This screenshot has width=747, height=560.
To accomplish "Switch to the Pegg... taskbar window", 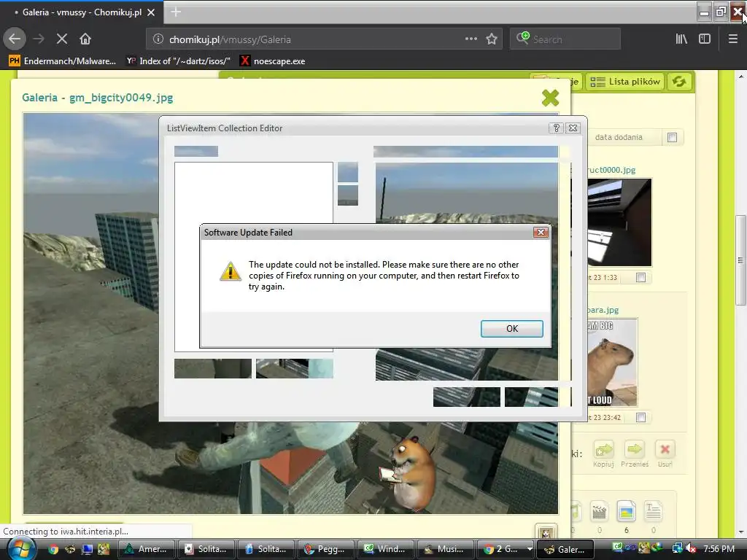I will (x=326, y=549).
